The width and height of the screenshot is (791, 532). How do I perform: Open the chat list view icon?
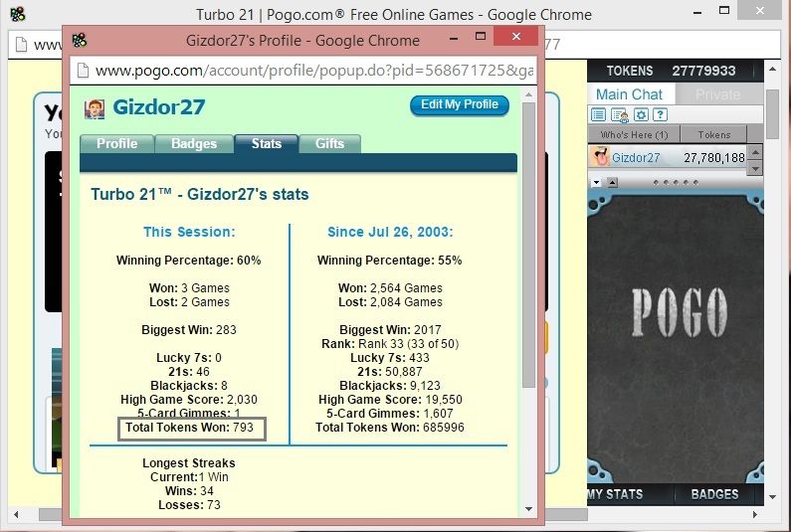pos(598,115)
